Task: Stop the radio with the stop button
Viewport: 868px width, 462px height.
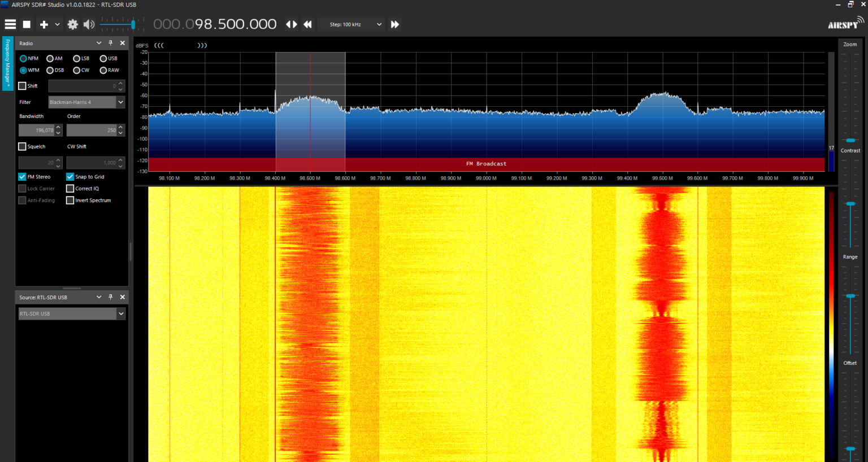Action: 27,24
